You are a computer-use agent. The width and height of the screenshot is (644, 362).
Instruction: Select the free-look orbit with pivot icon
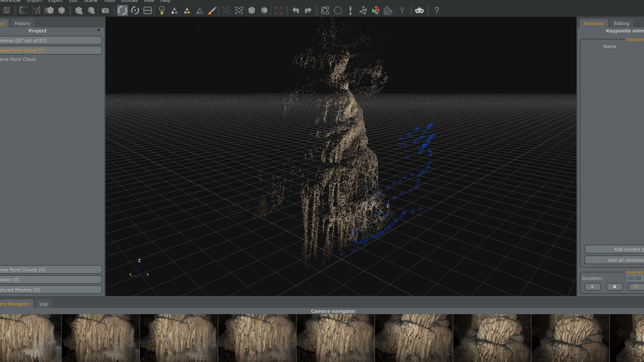[x=135, y=11]
